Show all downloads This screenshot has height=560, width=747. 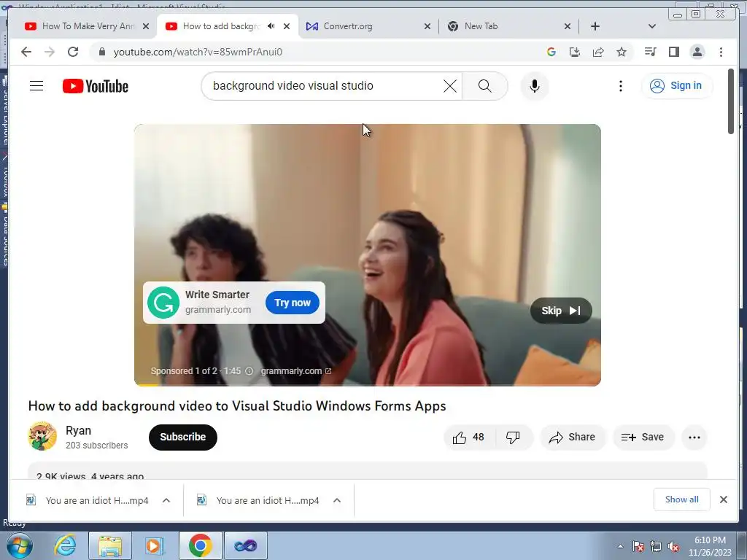click(x=682, y=499)
